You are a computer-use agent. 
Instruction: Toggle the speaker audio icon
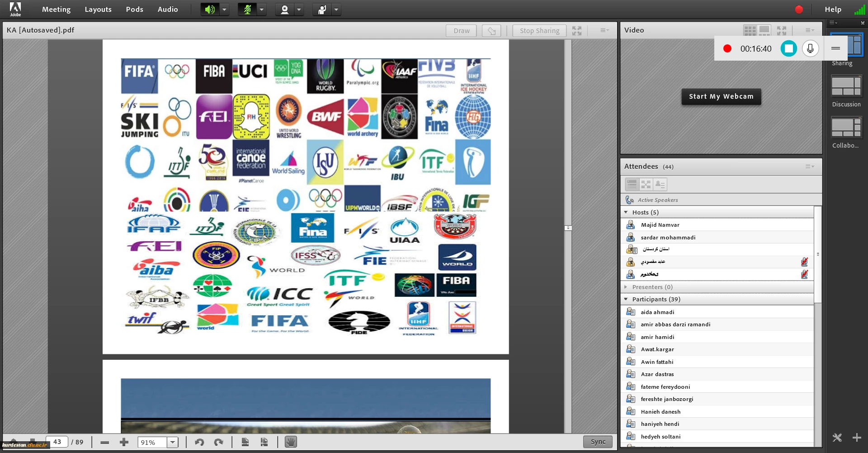coord(209,10)
